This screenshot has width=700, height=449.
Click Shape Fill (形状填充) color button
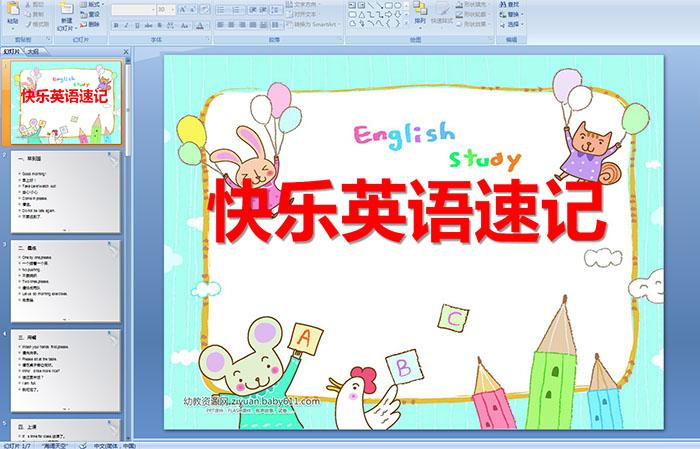tap(472, 4)
